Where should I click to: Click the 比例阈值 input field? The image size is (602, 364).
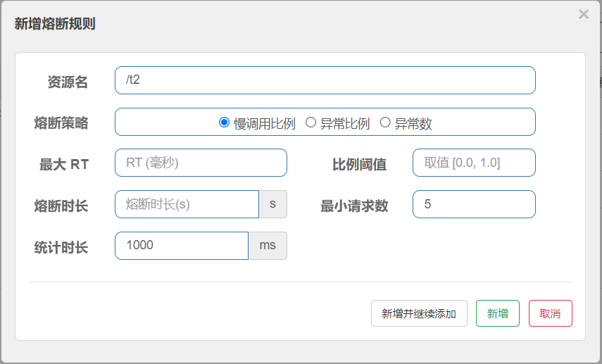(473, 163)
